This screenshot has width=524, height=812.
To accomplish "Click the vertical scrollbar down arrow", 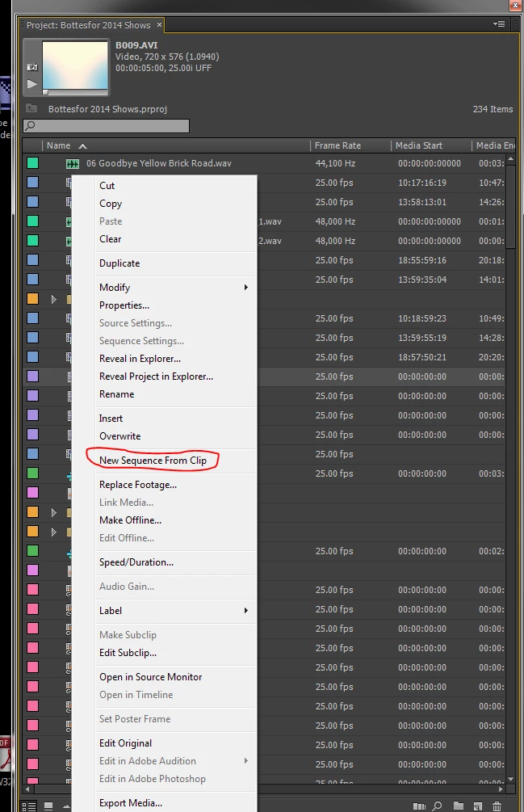I will pyautogui.click(x=510, y=778).
